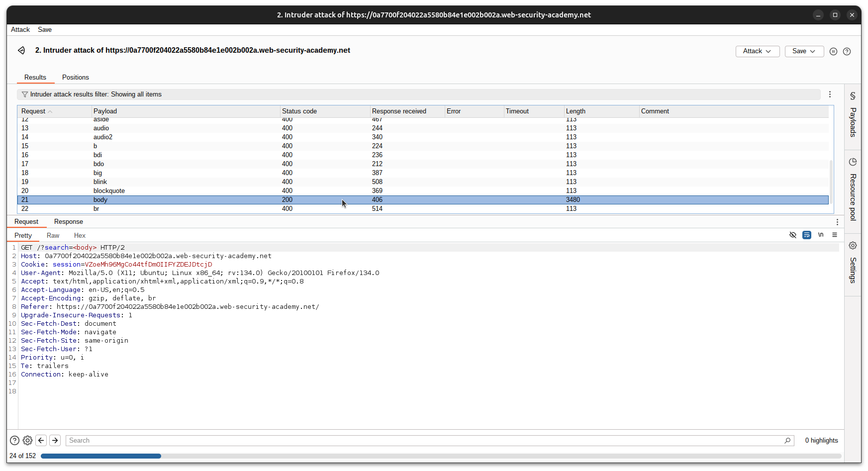Maximize the Intruder attack window
Screen dimensions: 868x471
pos(835,15)
